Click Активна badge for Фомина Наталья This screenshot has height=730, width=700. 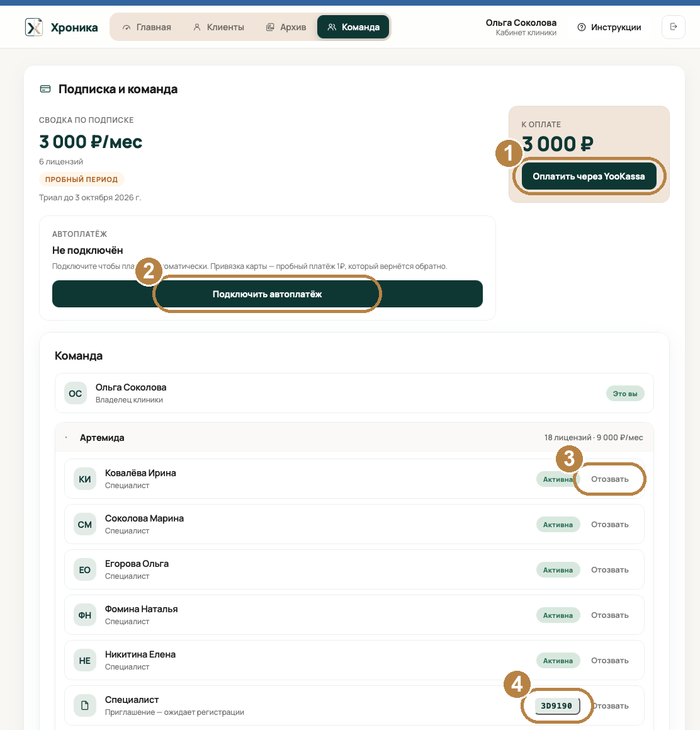tap(558, 615)
